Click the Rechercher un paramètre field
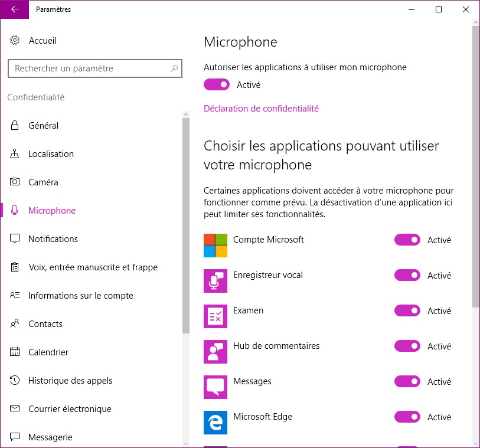480x448 pixels. click(x=95, y=68)
